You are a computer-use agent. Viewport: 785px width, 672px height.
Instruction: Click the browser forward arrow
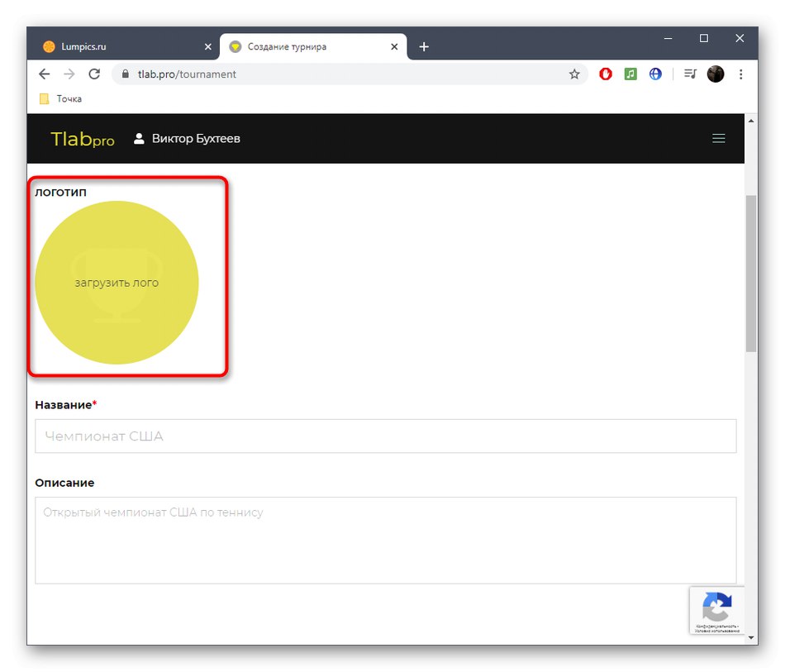pyautogui.click(x=69, y=74)
